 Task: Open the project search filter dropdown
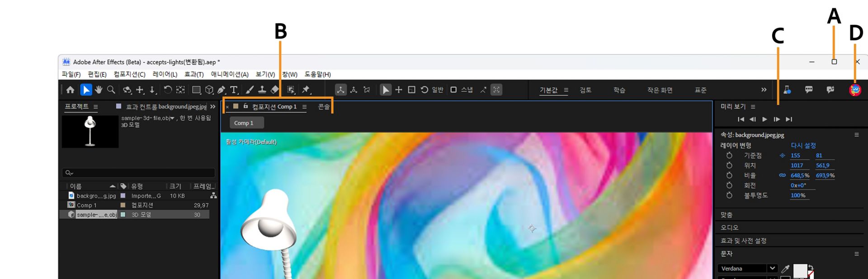[x=69, y=173]
